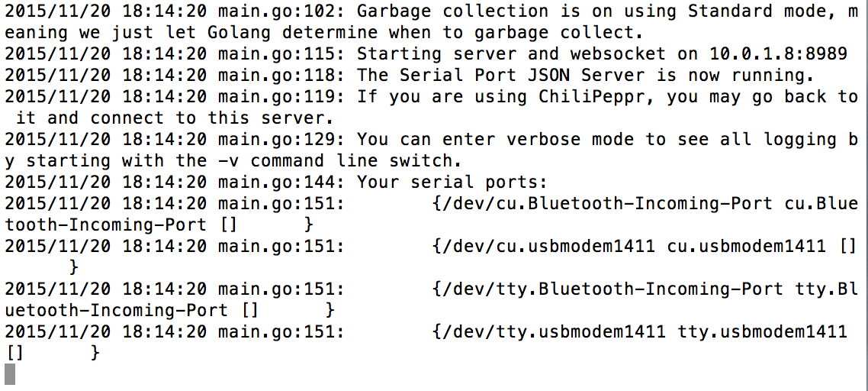
Task: Click the /dev/tty.Bluetooth-Incoming-Port device path
Action: coord(612,289)
